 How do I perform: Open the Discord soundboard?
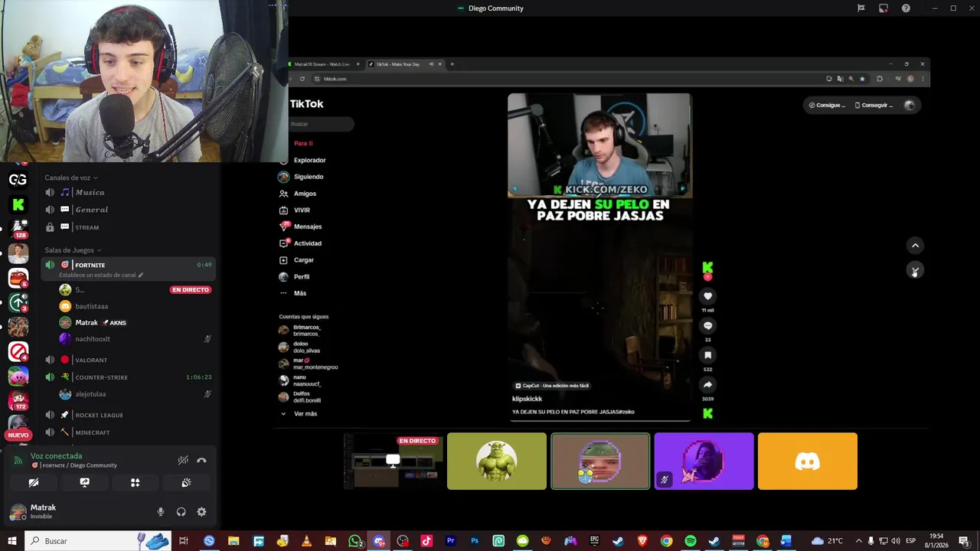[x=186, y=483]
